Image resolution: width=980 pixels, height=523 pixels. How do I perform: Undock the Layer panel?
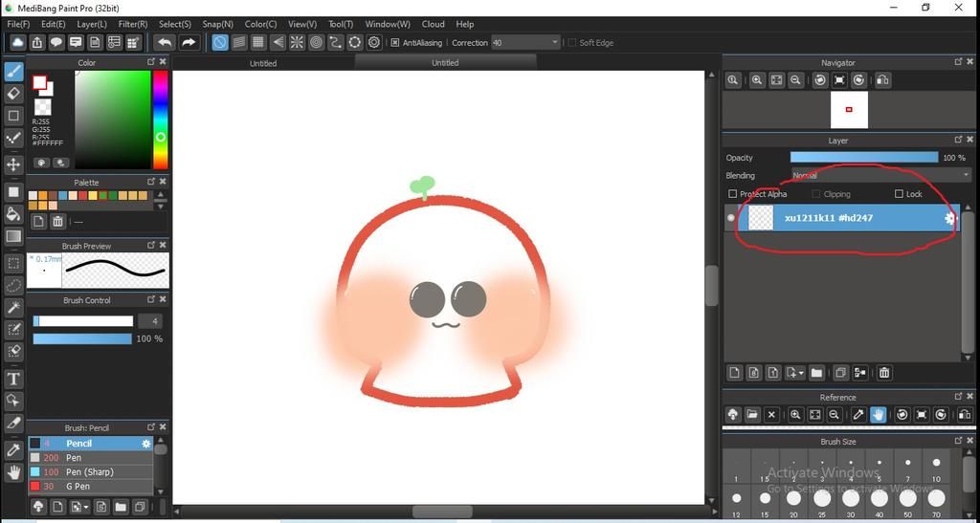click(958, 140)
